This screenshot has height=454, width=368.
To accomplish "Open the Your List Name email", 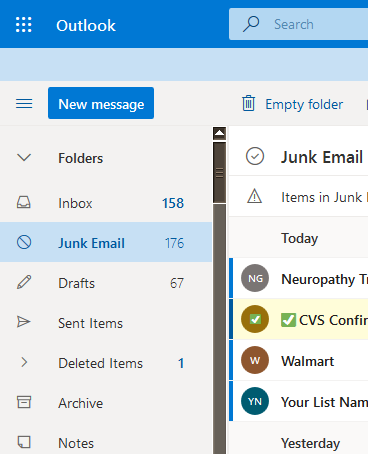I will click(x=299, y=401).
